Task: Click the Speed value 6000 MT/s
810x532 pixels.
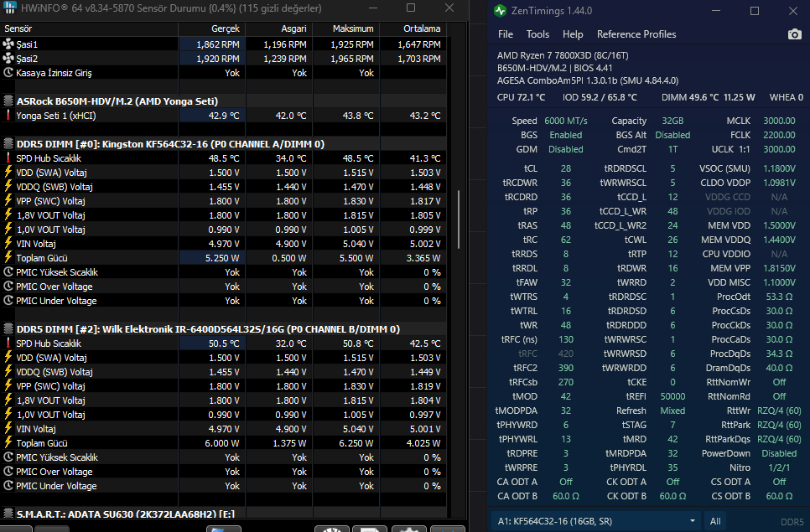Action: click(566, 121)
